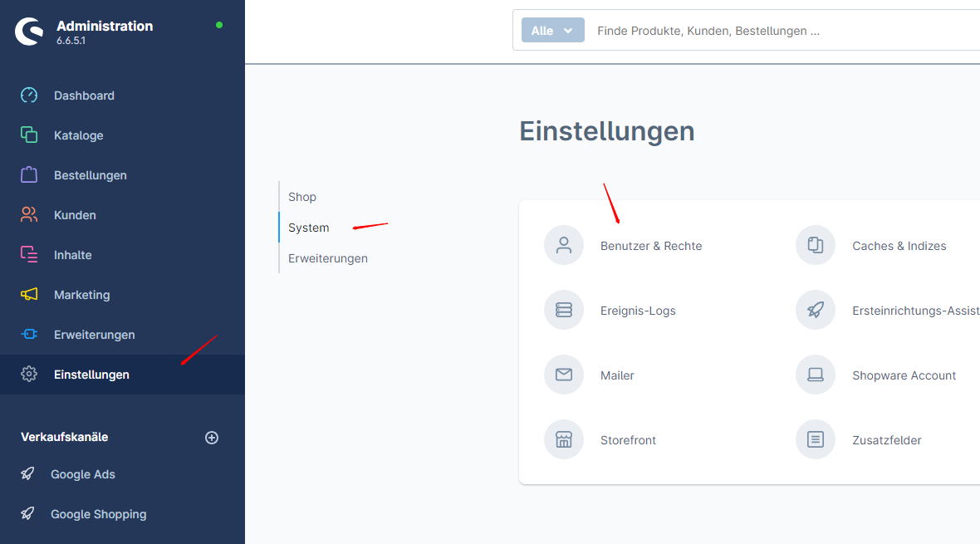The width and height of the screenshot is (980, 544).
Task: Add a sales channel with plus icon
Action: coord(212,438)
